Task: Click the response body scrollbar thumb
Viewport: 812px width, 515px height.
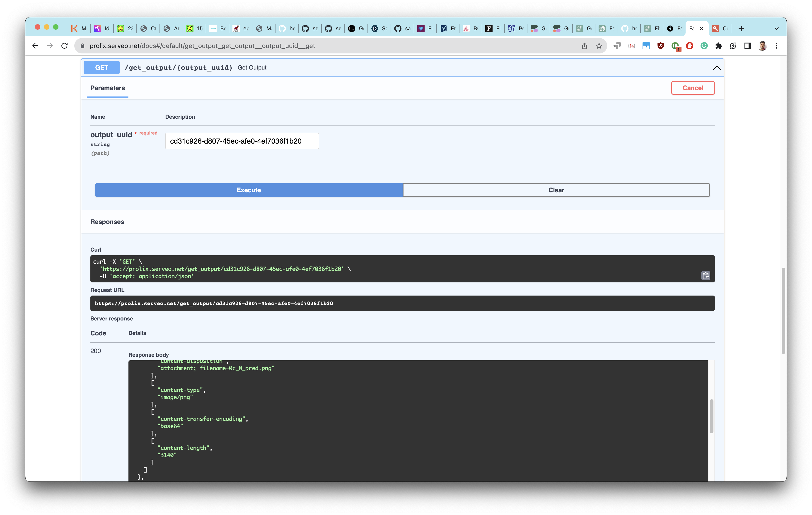Action: pos(711,416)
